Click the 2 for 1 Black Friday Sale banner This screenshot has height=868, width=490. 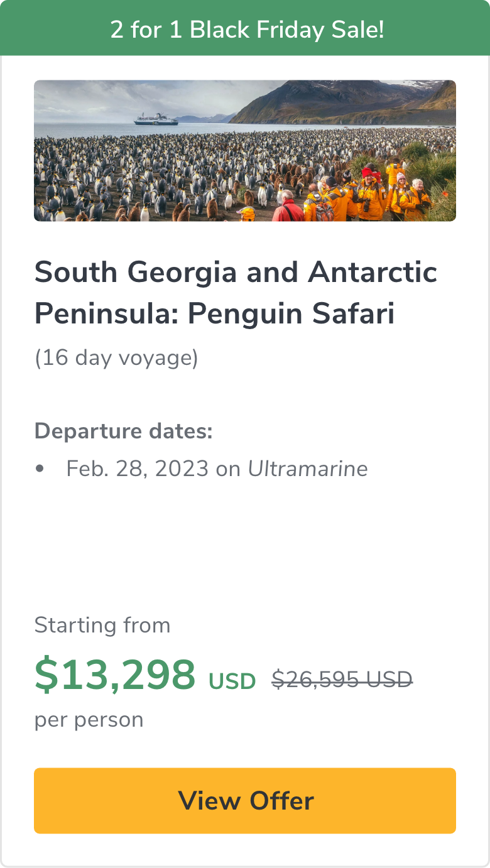(x=245, y=29)
